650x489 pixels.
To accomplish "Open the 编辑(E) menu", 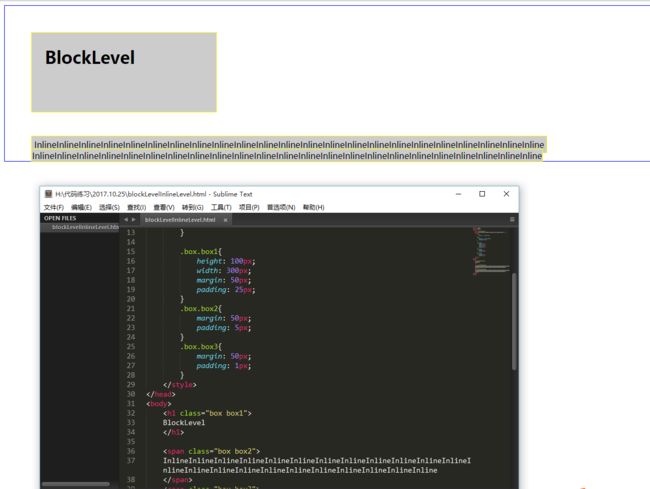I will (81, 207).
